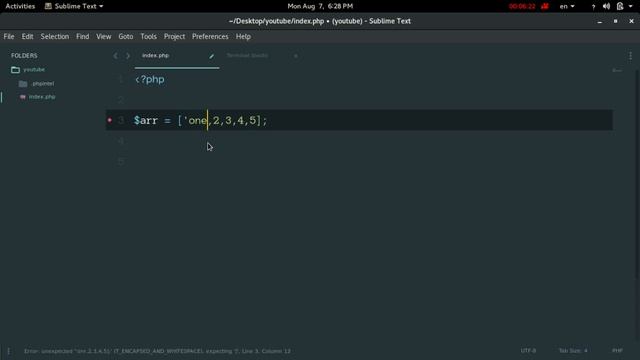Click the red screen recording timer
640x360 pixels.
pos(522,6)
